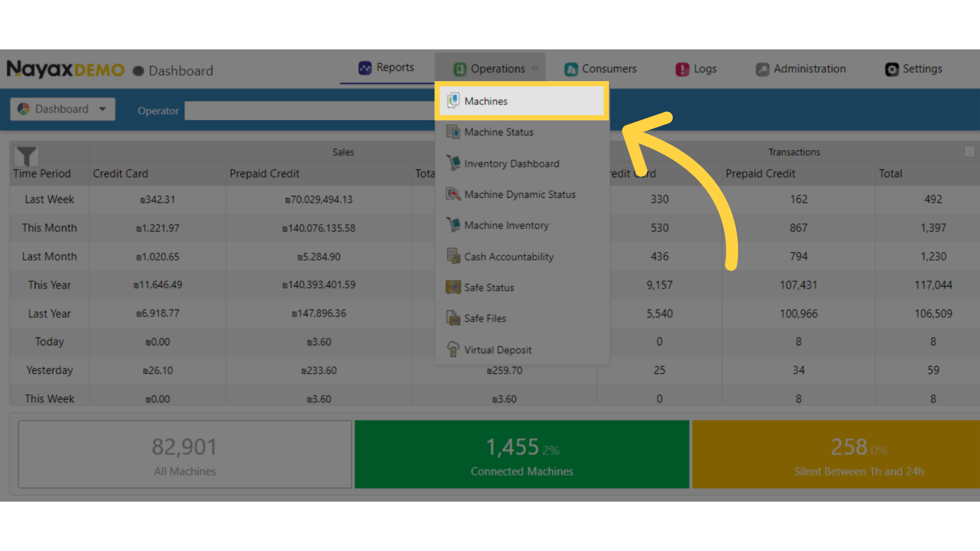This screenshot has height=551, width=980.
Task: Select the Last Week row label
Action: tap(50, 199)
